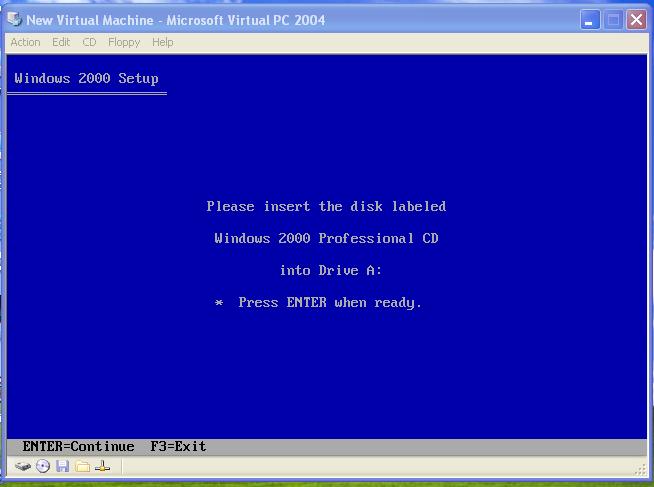This screenshot has width=654, height=487.
Task: Click the CD drive status icon
Action: pyautogui.click(x=43, y=466)
